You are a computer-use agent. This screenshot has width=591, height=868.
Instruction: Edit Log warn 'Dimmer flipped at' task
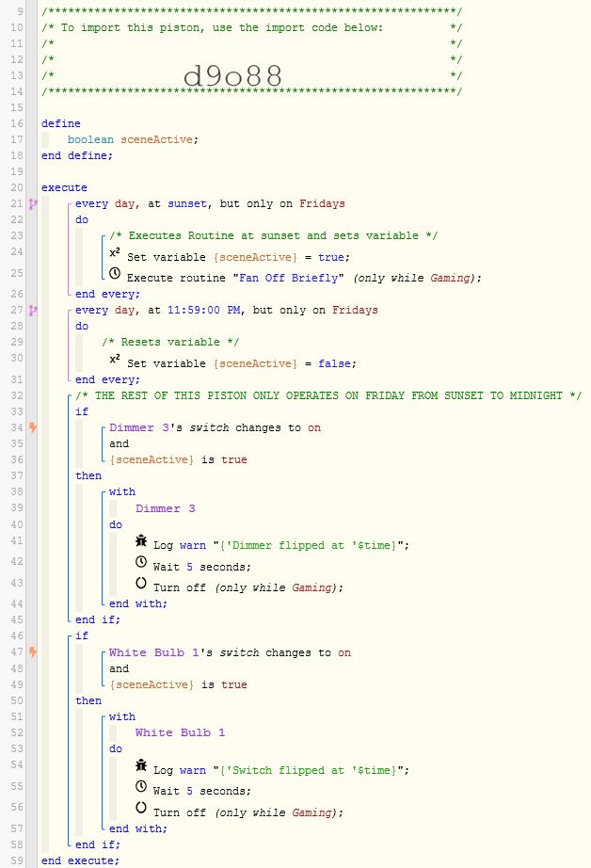coord(281,546)
